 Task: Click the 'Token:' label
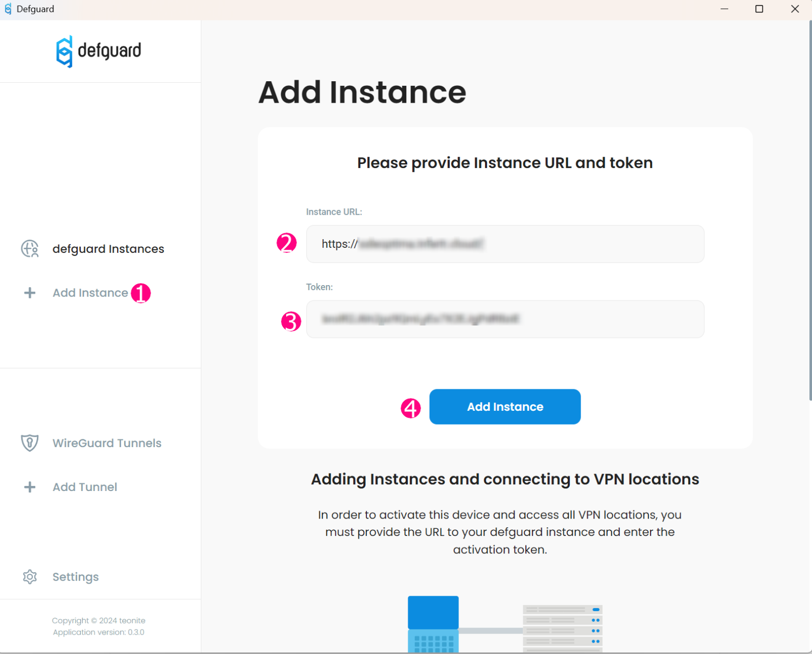(319, 287)
